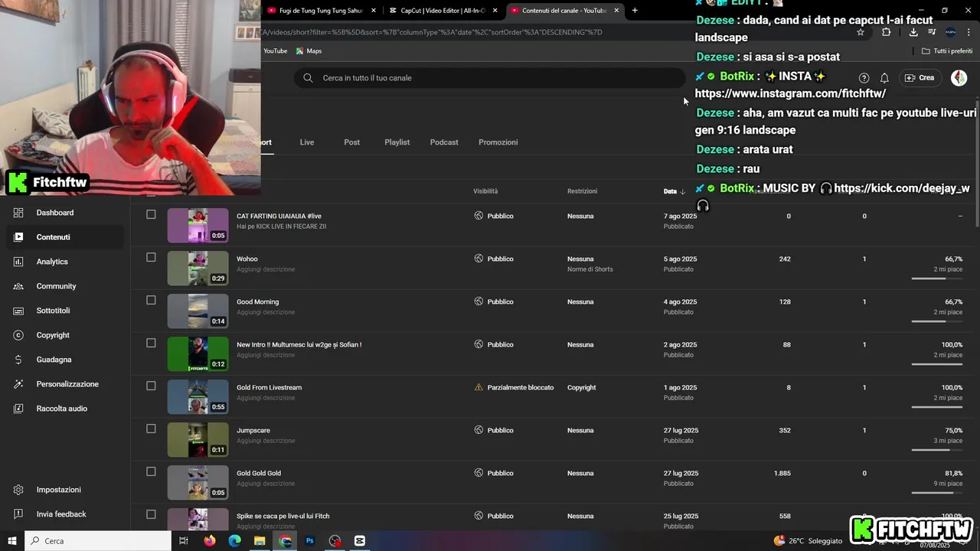This screenshot has width=980, height=551.
Task: Open Chrome downloads icon
Action: [913, 32]
